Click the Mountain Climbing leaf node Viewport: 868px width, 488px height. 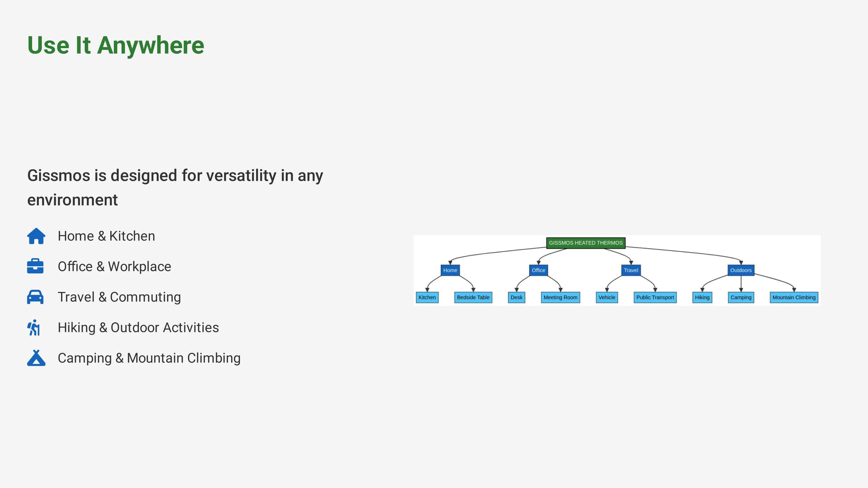794,298
